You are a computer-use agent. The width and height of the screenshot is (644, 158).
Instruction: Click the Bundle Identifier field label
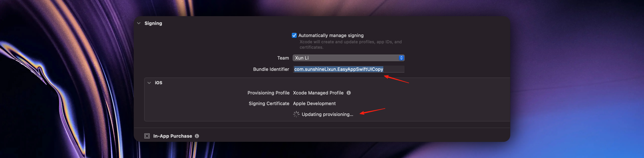(271, 69)
